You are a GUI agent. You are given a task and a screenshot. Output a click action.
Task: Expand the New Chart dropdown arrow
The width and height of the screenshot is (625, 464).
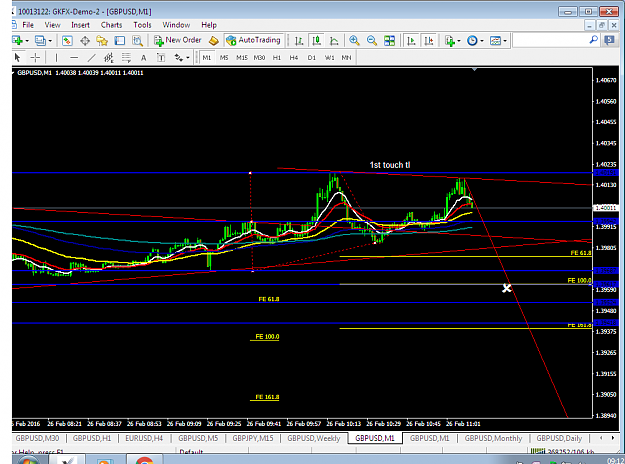(x=27, y=41)
